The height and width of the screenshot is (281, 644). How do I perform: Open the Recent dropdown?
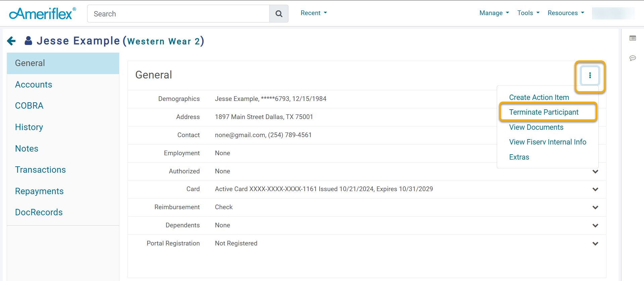click(314, 13)
